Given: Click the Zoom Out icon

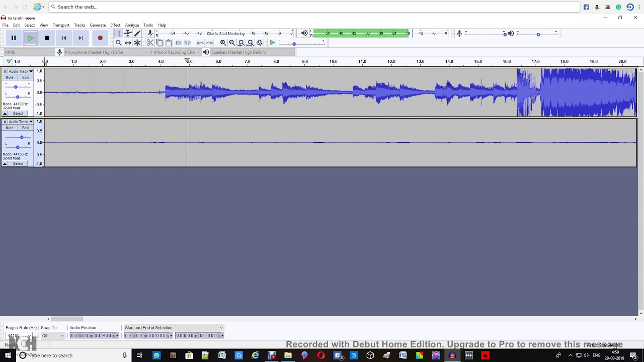Looking at the screenshot, I should (x=232, y=43).
